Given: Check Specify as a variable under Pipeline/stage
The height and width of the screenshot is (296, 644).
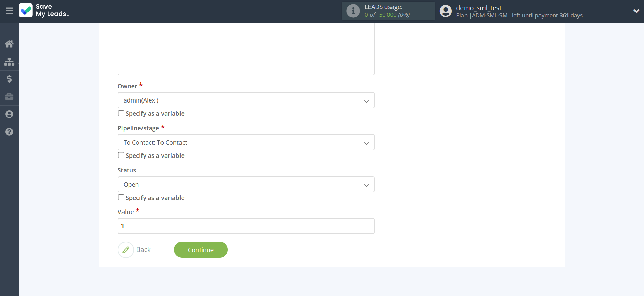Looking at the screenshot, I should (x=121, y=155).
